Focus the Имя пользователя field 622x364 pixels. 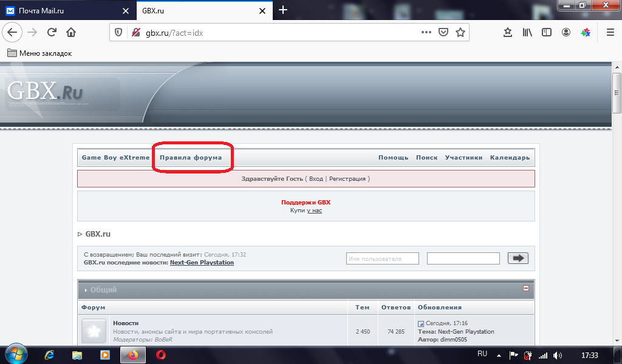click(383, 258)
